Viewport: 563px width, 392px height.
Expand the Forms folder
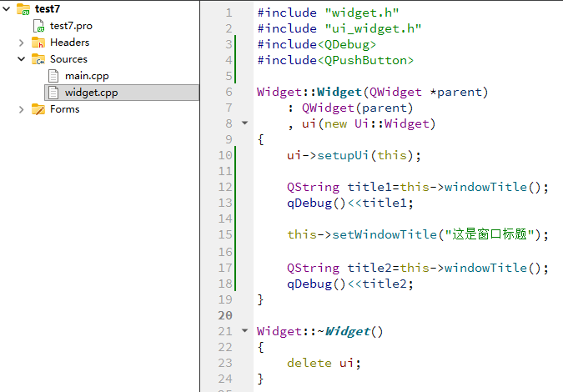(x=21, y=109)
